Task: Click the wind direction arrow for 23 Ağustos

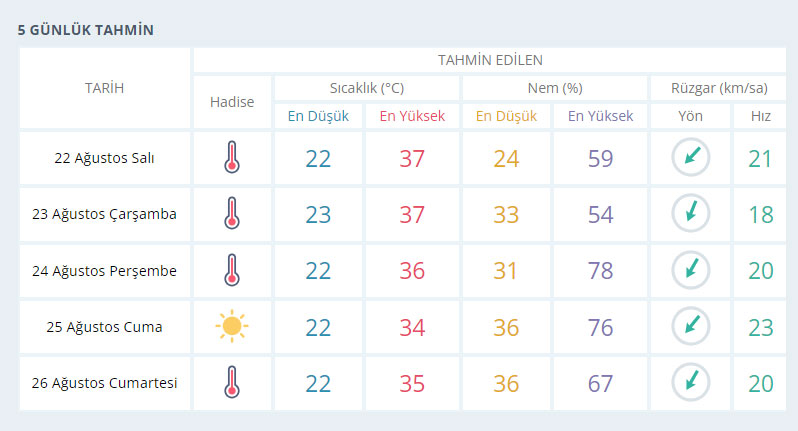Action: [x=691, y=213]
